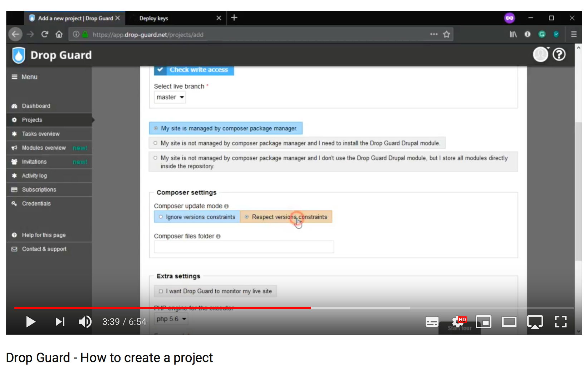
Task: Open video quality settings gear
Action: tap(459, 322)
